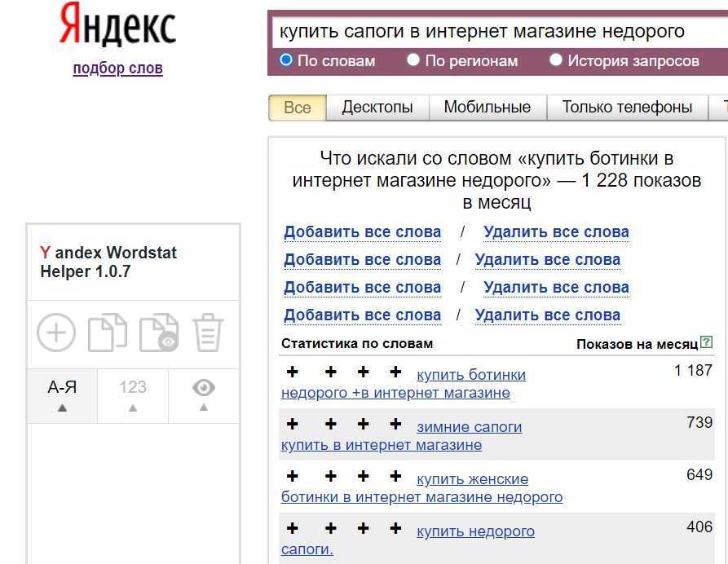Click the help question mark next to Показов на месяц
Image resolution: width=728 pixels, height=564 pixels.
[x=706, y=343]
